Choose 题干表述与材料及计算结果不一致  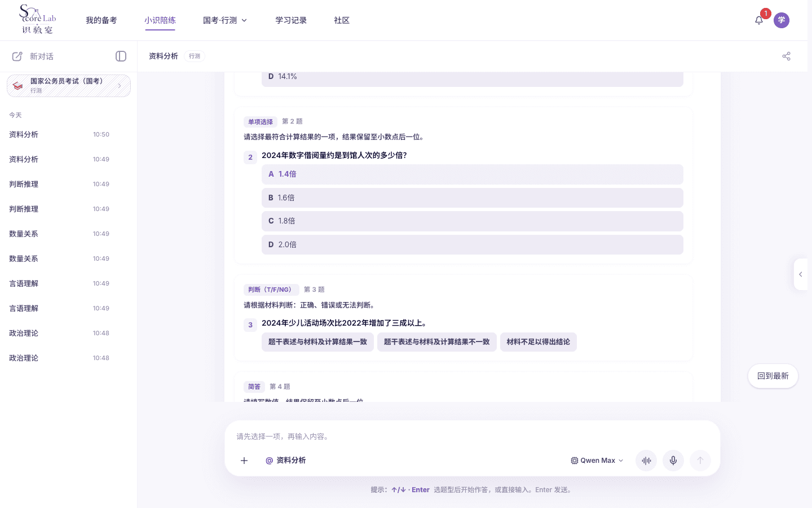[437, 342]
